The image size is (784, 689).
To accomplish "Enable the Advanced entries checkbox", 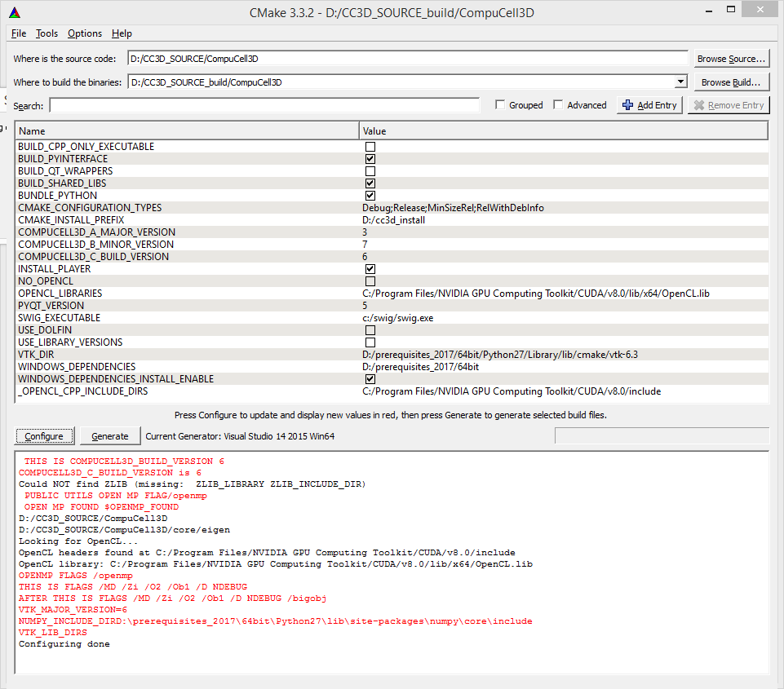I will tap(558, 105).
